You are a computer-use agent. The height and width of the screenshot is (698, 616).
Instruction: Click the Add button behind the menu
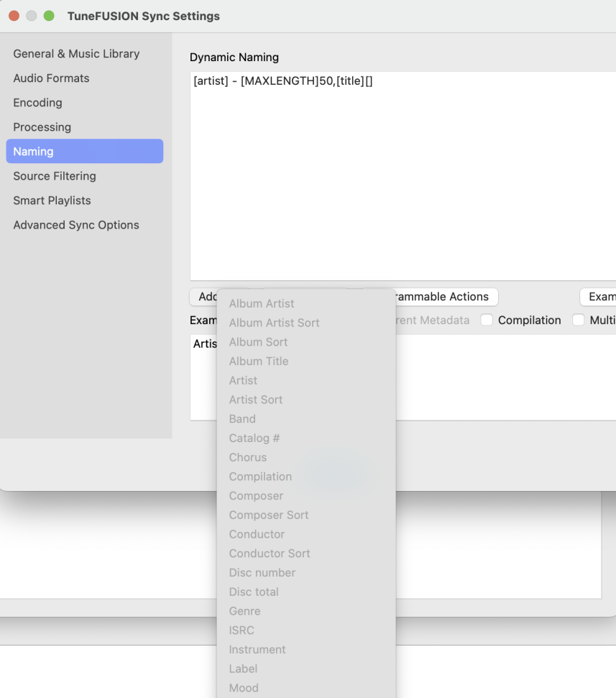pos(204,297)
